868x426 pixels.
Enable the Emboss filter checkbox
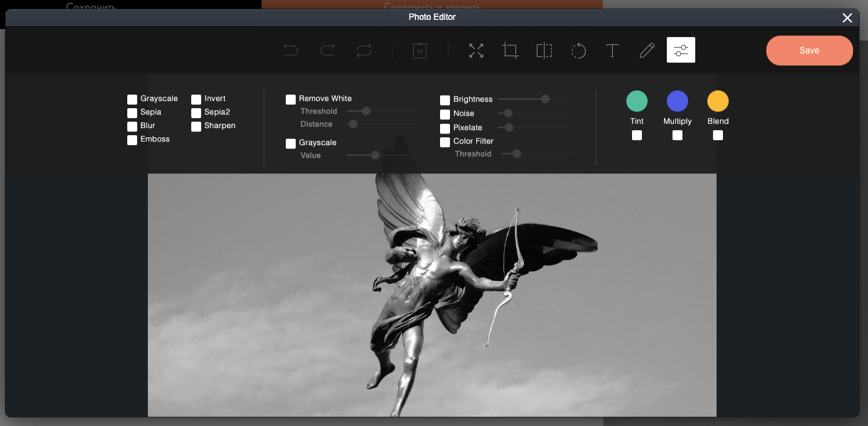(132, 140)
